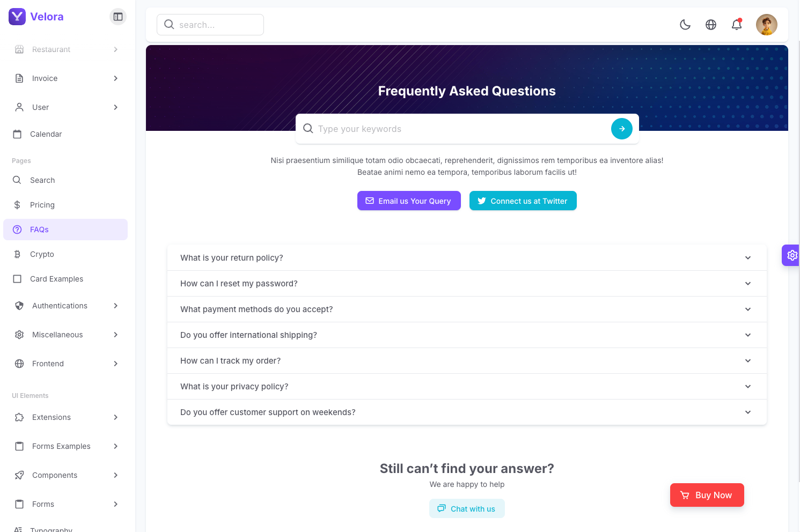Expand "How can I track my order?"
The image size is (800, 532).
(466, 361)
